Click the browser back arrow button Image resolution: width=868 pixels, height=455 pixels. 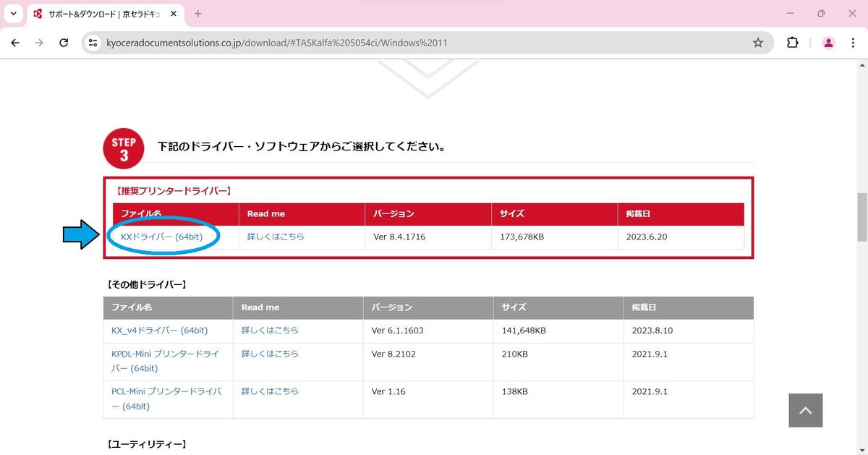point(15,43)
